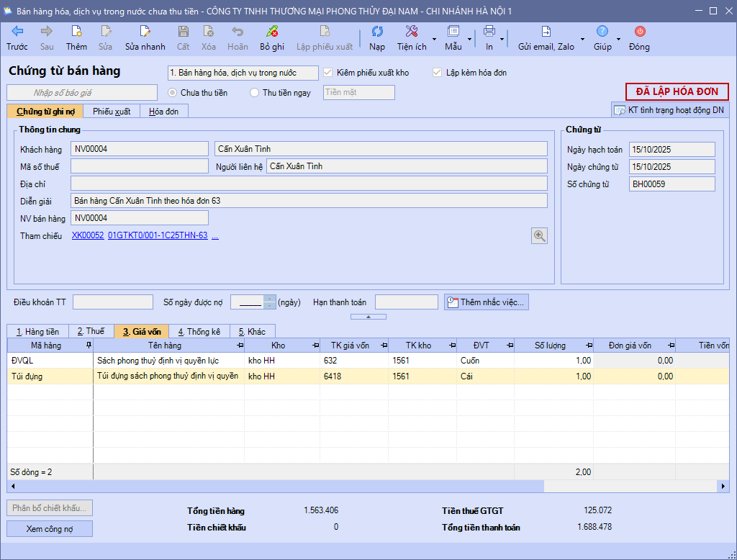
Task: Click the Xem công nợ button
Action: pyautogui.click(x=50, y=528)
